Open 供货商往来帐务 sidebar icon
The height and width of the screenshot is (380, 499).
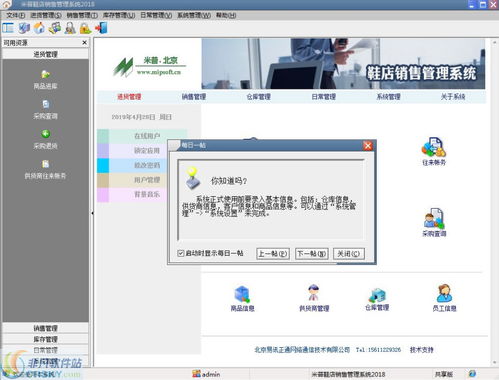tap(45, 169)
